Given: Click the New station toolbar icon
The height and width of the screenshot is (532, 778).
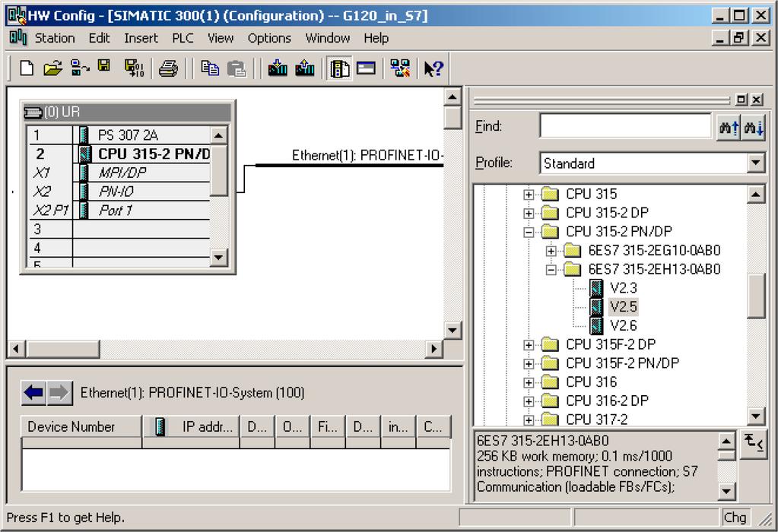Looking at the screenshot, I should click(27, 68).
